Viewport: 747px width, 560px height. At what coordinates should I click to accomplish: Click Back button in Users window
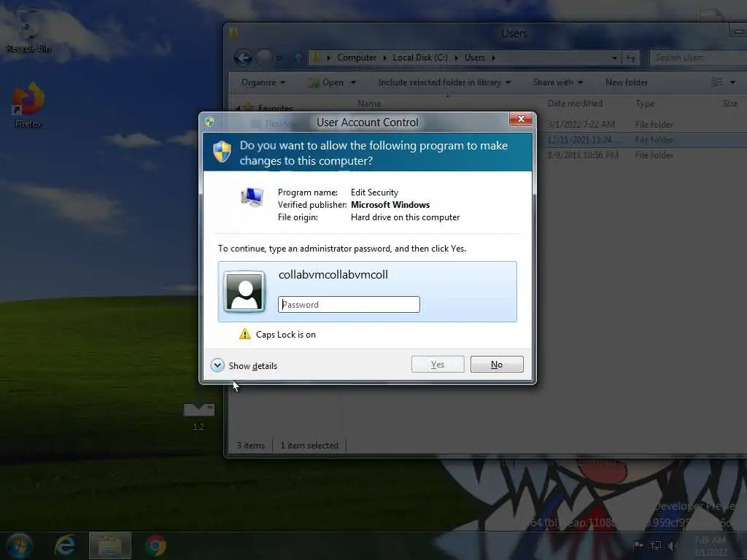pyautogui.click(x=243, y=58)
